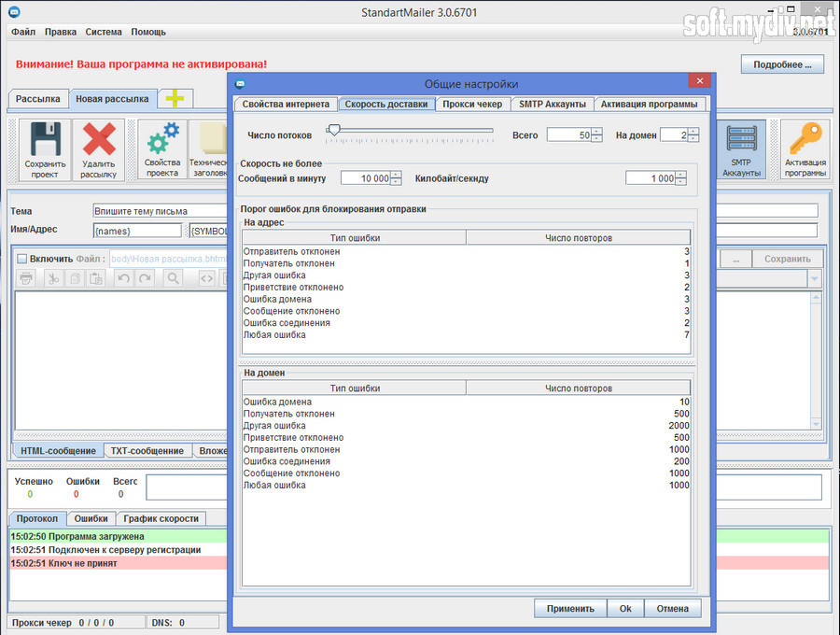This screenshot has height=635, width=840.
Task: Click the redo arrow icon
Action: tap(146, 278)
